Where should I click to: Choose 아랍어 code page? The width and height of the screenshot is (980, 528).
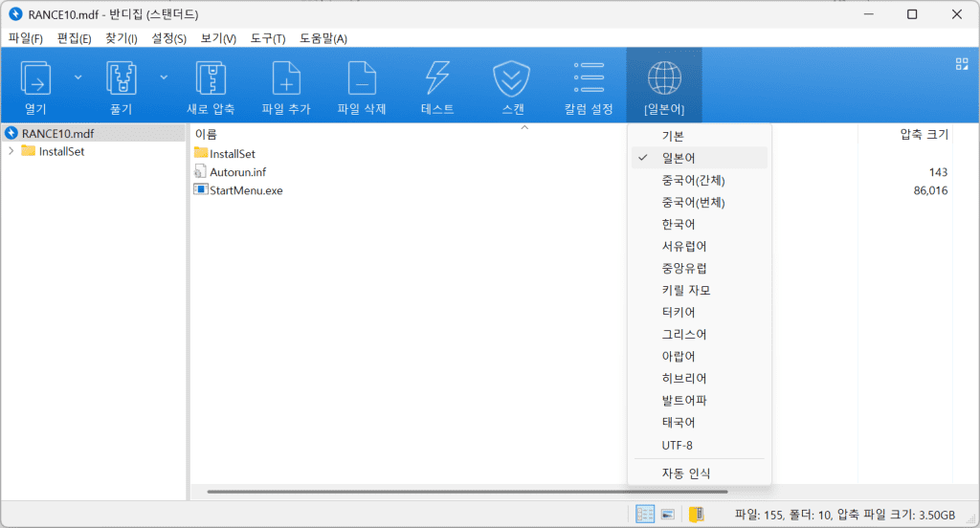700,356
